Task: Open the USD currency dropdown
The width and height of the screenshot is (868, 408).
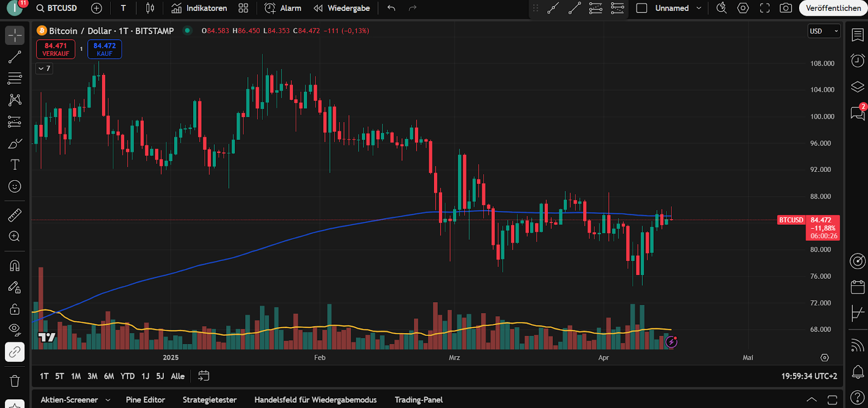Action: coord(824,31)
